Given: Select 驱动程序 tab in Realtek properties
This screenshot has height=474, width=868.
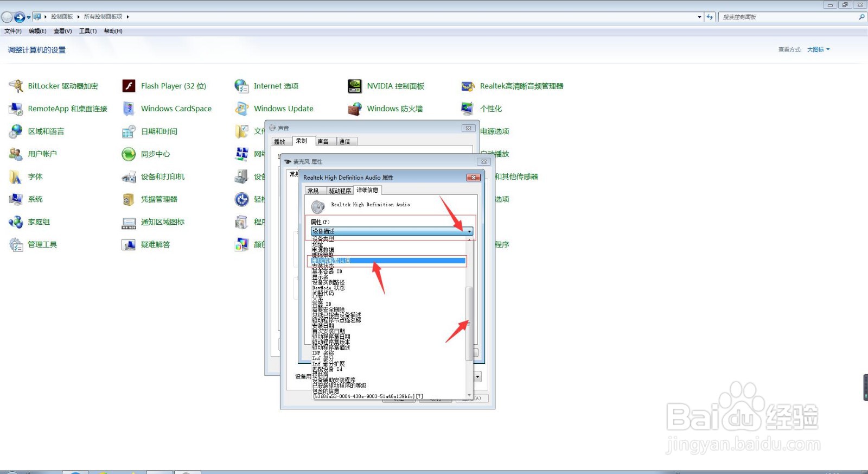Looking at the screenshot, I should pos(340,191).
